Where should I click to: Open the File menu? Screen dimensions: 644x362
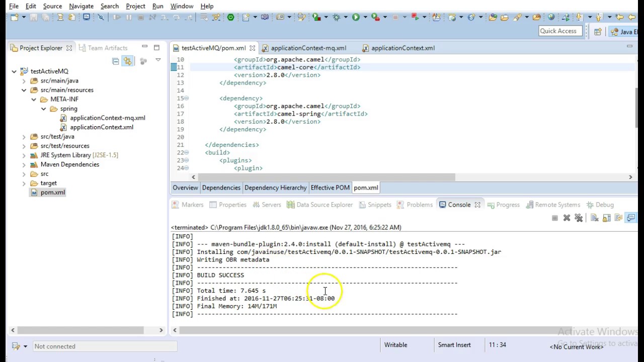[x=14, y=6]
